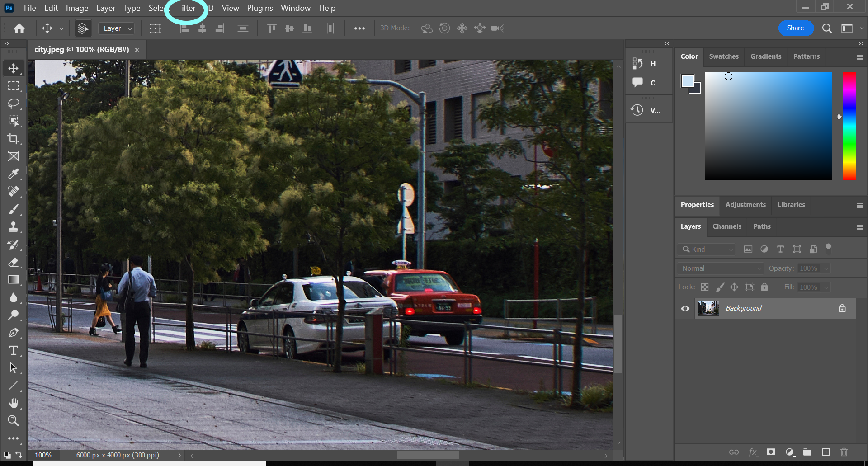The width and height of the screenshot is (868, 466).
Task: Open the Fill slider dropdown arrow
Action: pyautogui.click(x=826, y=287)
